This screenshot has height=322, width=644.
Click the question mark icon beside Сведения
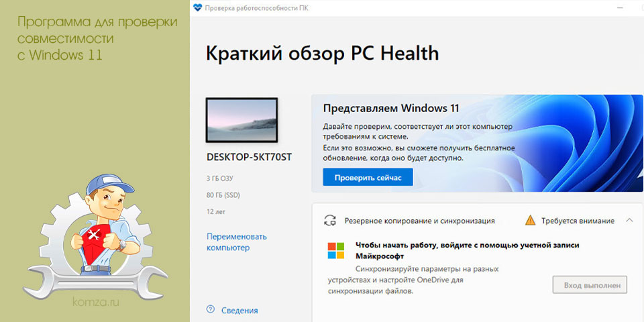tap(211, 309)
